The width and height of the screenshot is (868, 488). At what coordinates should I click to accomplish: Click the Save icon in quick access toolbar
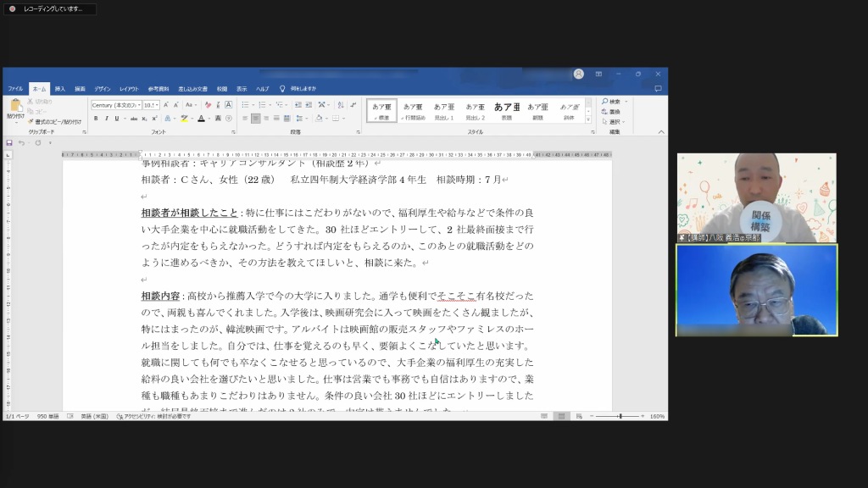(x=9, y=142)
